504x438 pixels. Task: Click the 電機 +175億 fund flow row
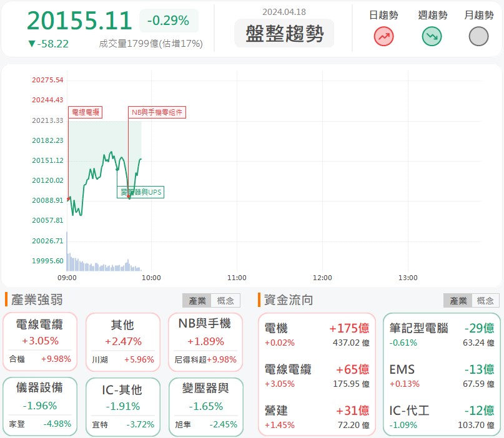(317, 334)
